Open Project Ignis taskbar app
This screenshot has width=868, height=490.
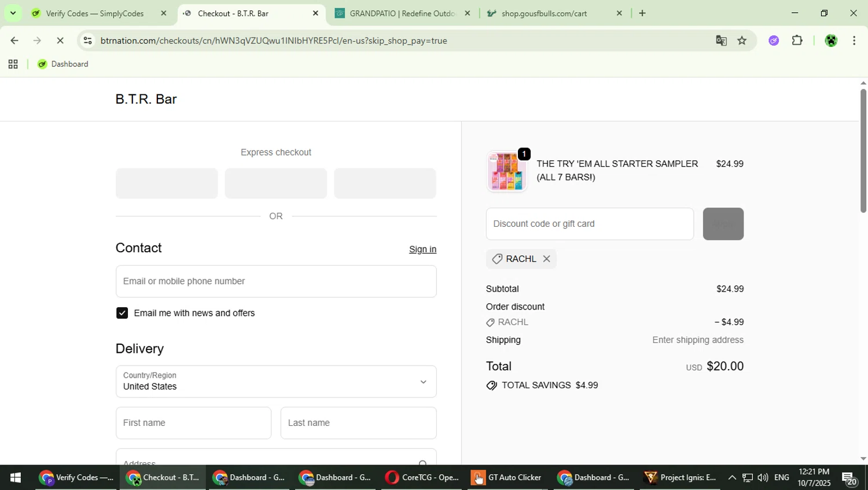(x=681, y=478)
